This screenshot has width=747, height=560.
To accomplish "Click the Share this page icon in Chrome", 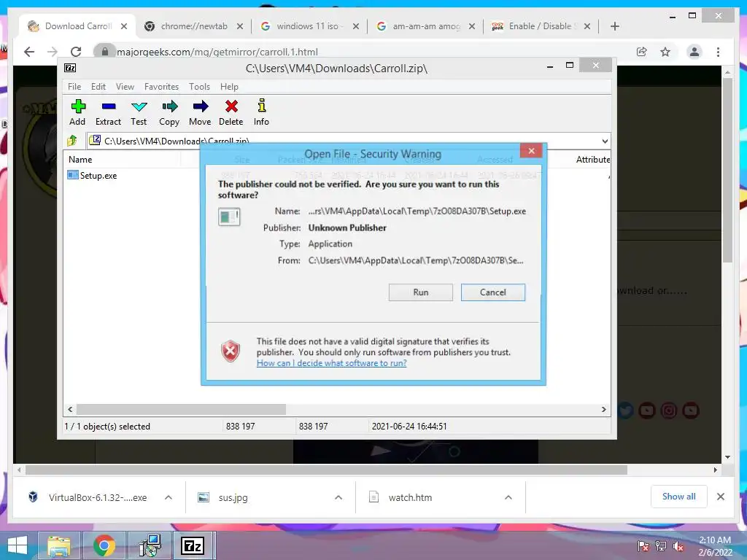I will (642, 52).
